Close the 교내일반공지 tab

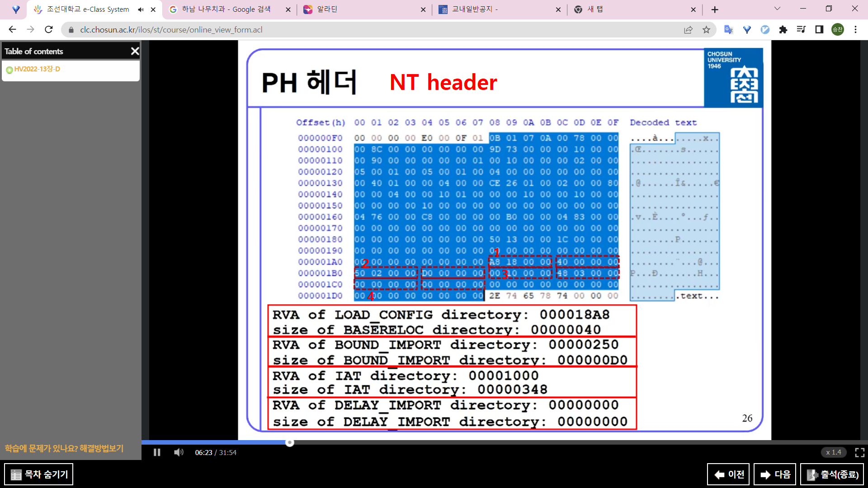558,9
